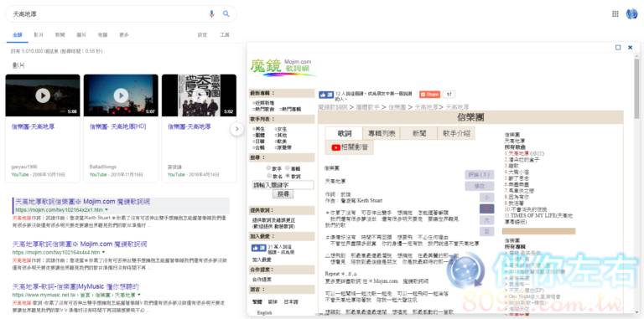Select the 歌名 search radio button
Image resolution: width=644 pixels, height=319 pixels.
coord(268,176)
